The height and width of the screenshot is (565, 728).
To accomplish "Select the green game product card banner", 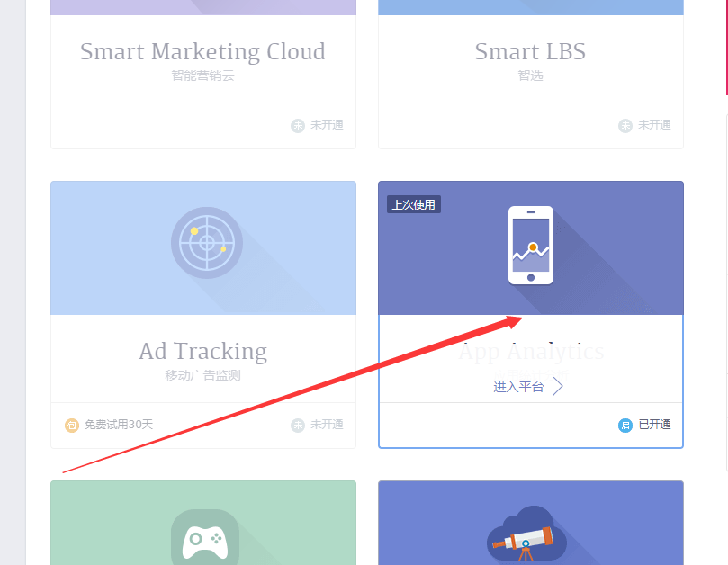I will click(203, 523).
